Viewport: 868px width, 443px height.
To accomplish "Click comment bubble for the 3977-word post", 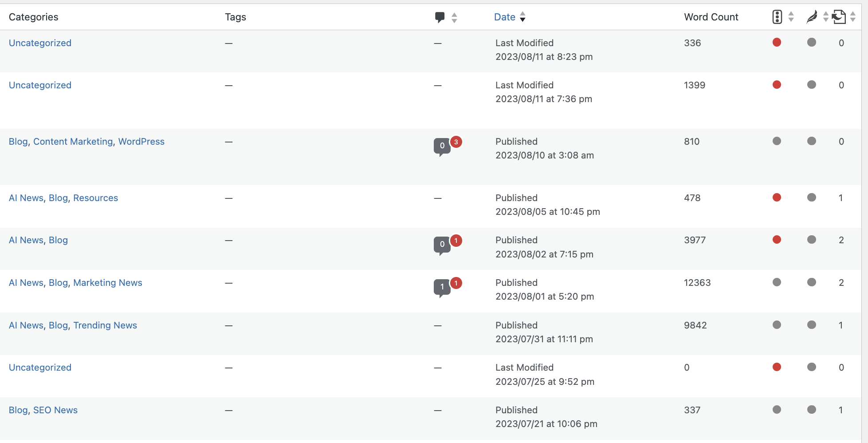I will tap(442, 245).
